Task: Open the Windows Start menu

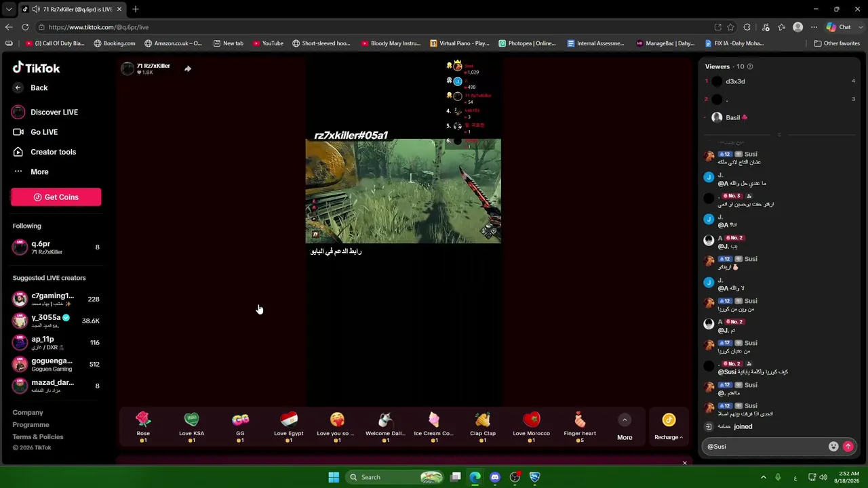Action: pos(334,477)
